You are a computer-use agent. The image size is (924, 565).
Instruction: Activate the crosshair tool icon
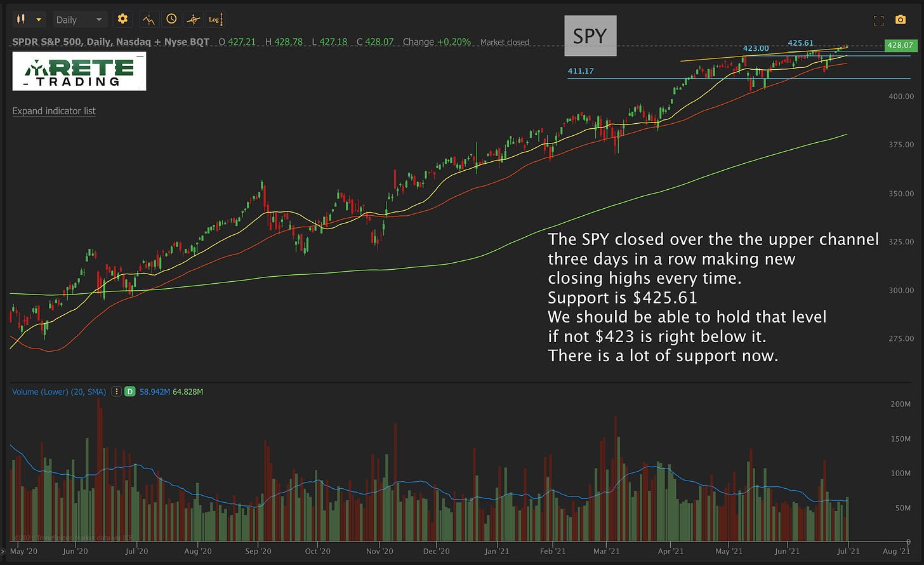click(x=193, y=20)
